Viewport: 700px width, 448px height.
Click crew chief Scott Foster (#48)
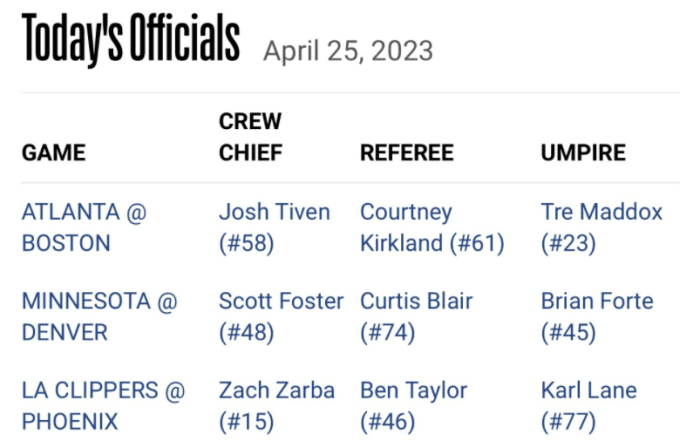coord(280,316)
